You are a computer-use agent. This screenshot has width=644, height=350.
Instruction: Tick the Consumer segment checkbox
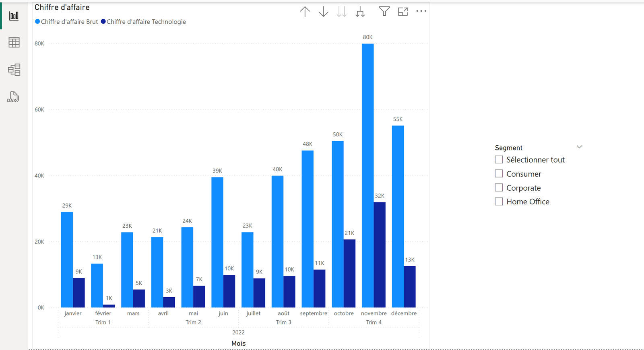[x=499, y=174]
